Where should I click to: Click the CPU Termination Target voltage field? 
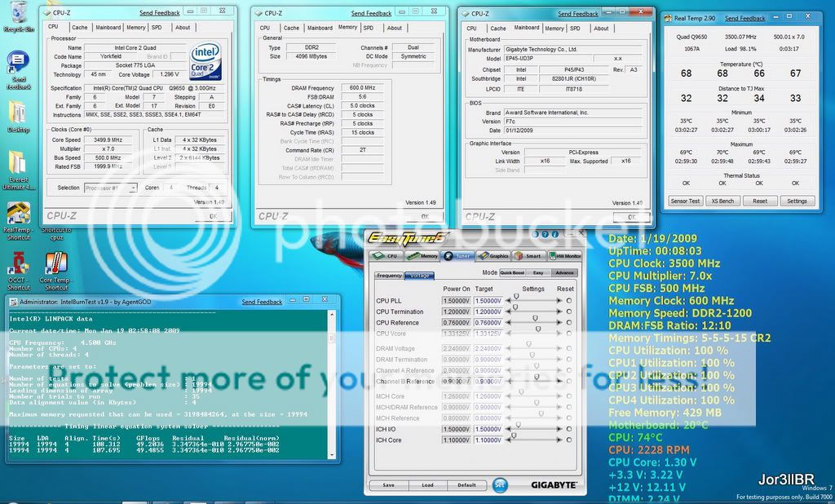click(x=488, y=312)
